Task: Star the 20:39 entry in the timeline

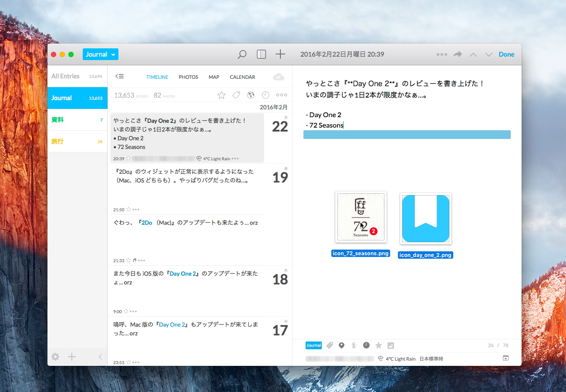Action: tap(128, 159)
